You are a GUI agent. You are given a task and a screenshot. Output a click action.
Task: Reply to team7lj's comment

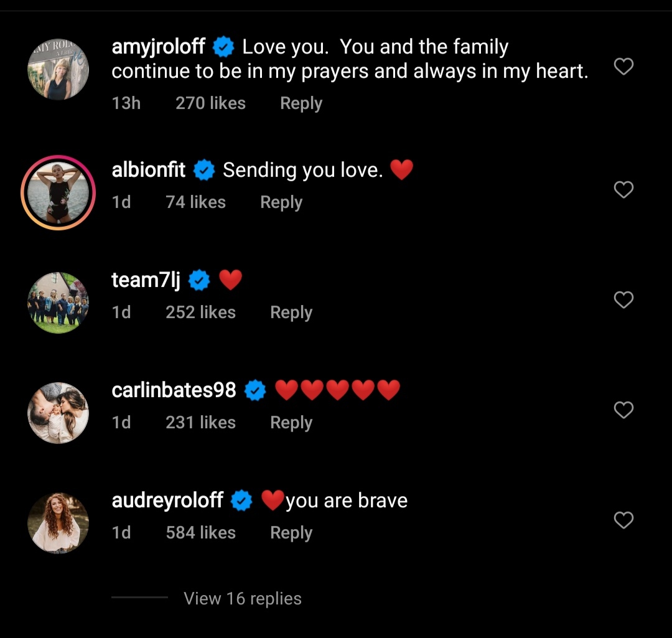tap(291, 312)
